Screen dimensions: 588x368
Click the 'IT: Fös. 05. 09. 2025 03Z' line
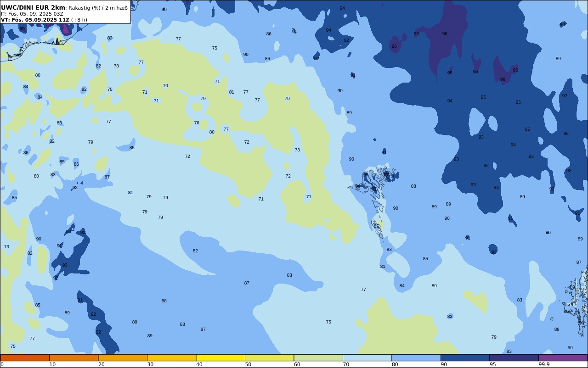32,14
